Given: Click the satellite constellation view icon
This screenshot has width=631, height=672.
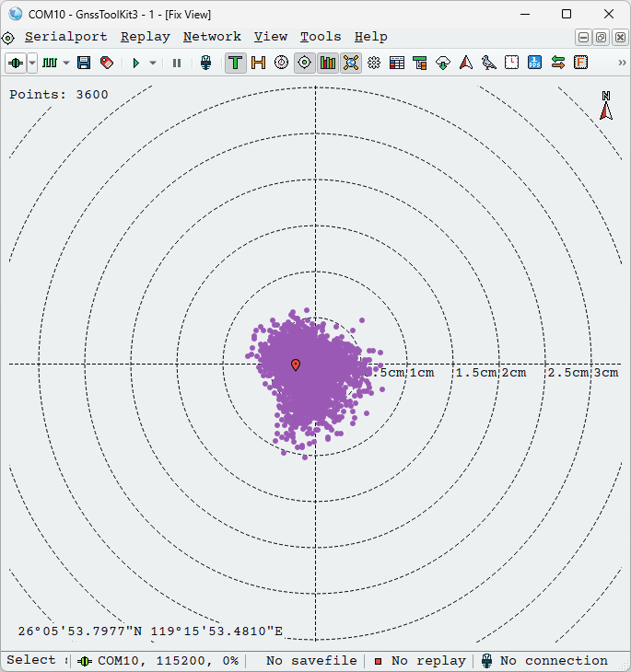Looking at the screenshot, I should [350, 63].
